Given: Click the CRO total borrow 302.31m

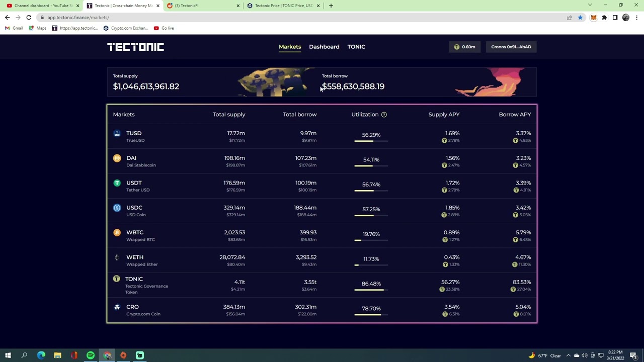Looking at the screenshot, I should (305, 307).
